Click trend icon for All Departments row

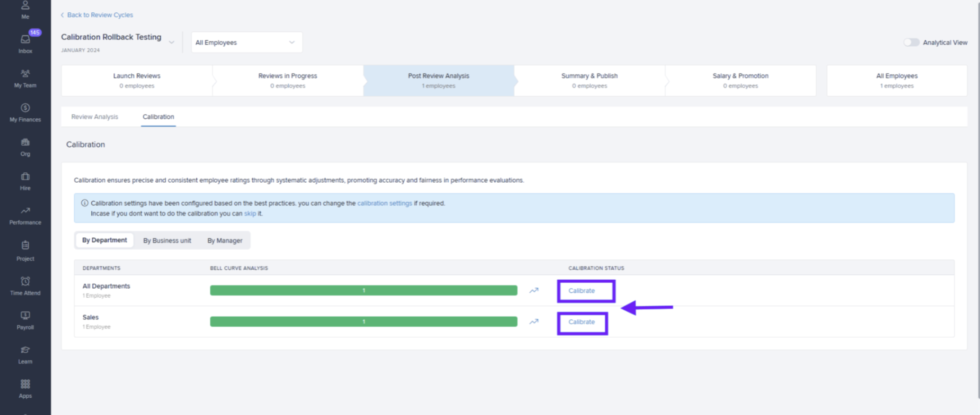pyautogui.click(x=534, y=290)
